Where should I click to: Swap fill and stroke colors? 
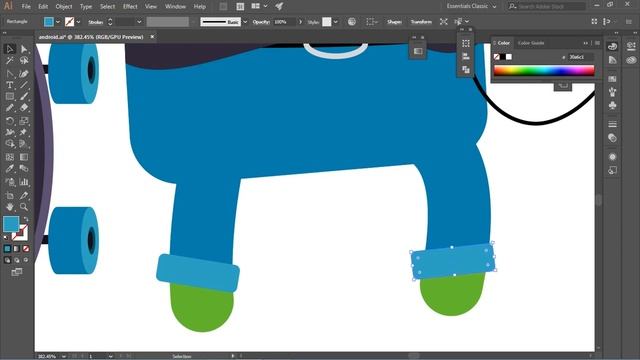pyautogui.click(x=26, y=219)
